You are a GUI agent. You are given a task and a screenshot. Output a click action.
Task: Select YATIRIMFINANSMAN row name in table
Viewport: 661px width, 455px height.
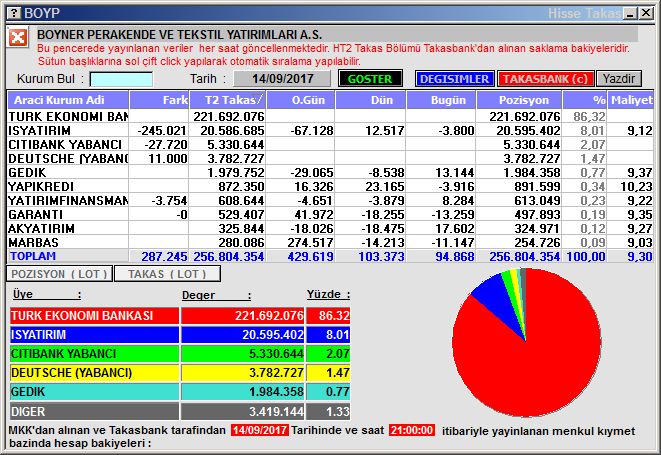(x=68, y=200)
